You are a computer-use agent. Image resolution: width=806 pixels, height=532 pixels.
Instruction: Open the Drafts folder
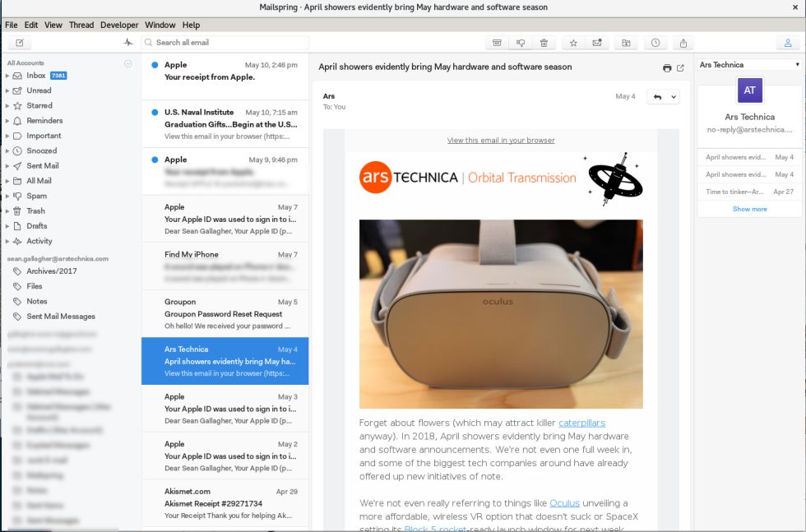(x=36, y=225)
